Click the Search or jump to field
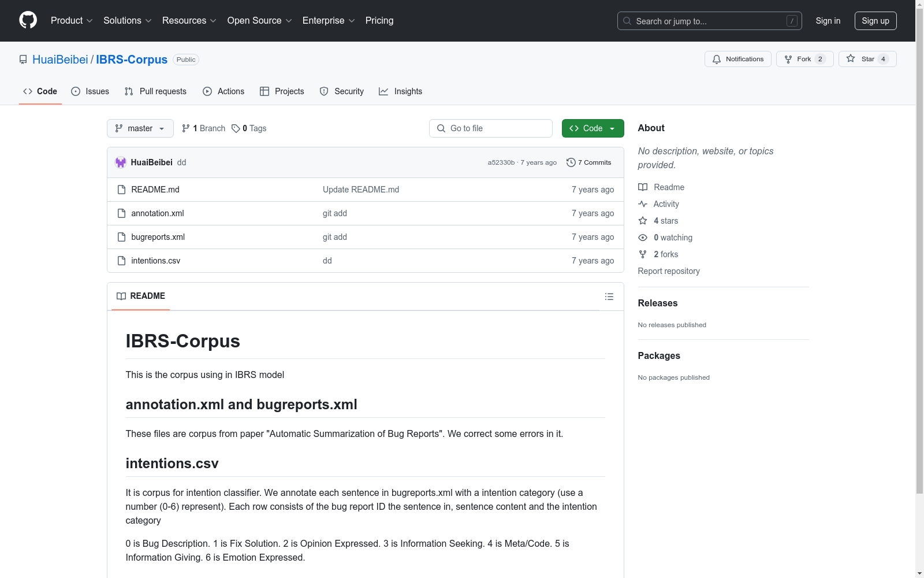Screen dimensions: 924x578 (x=710, y=21)
